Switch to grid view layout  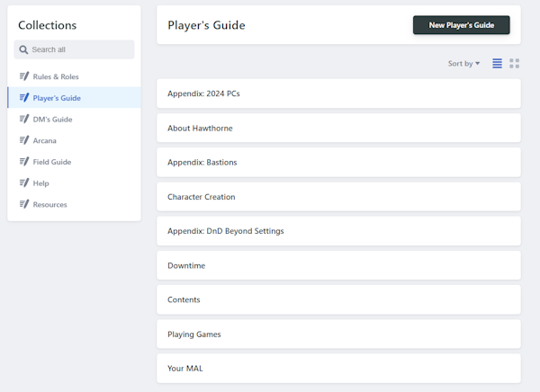pyautogui.click(x=514, y=63)
